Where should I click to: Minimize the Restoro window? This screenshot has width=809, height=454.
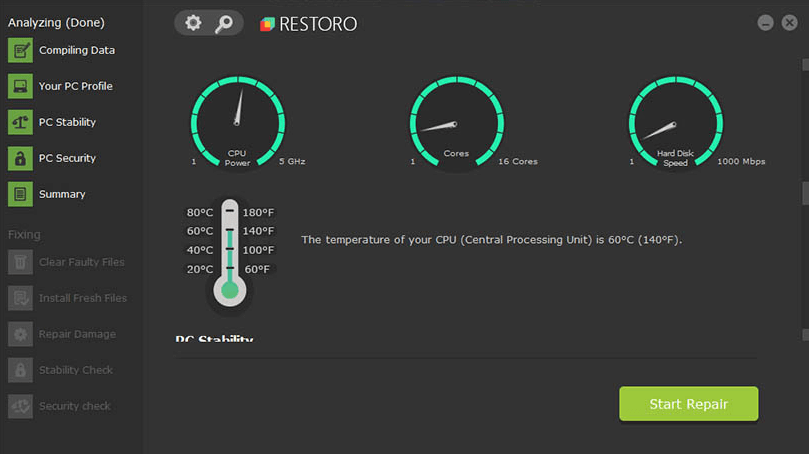pos(766,23)
